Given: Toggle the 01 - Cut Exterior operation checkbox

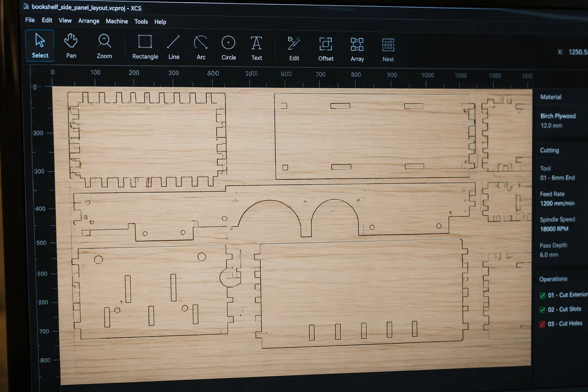Looking at the screenshot, I should 542,295.
